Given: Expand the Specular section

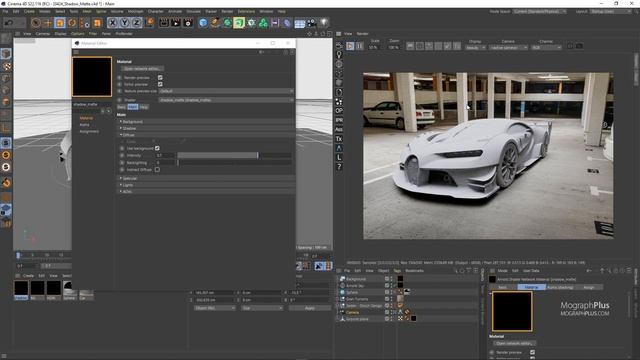Looking at the screenshot, I should click(206, 178).
